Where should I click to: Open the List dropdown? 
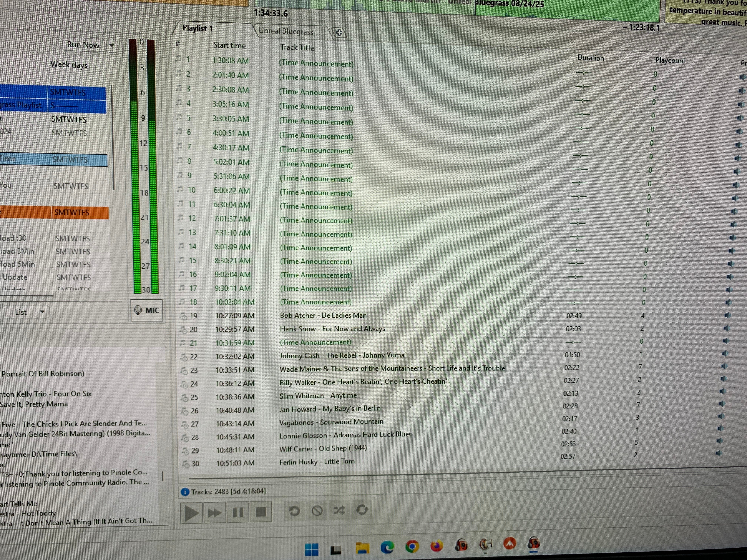[x=26, y=312]
